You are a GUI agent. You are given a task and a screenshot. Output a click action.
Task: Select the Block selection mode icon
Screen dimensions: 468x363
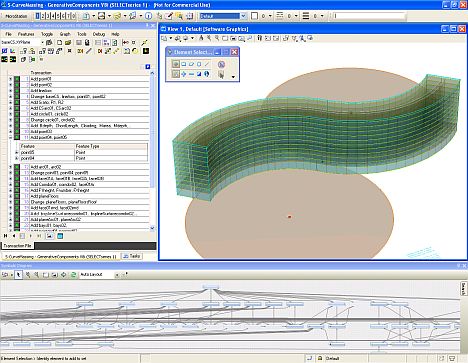tap(183, 64)
